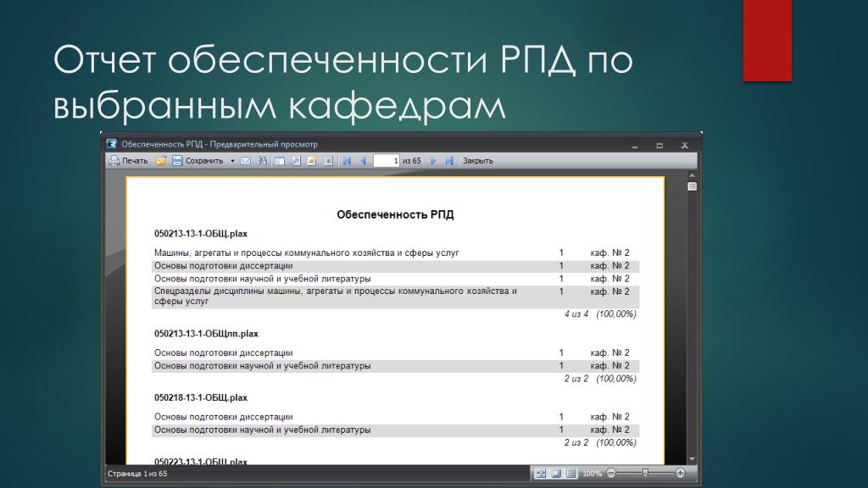868x488 pixels.
Task: Click the watermark page icon in toolbar
Action: pyautogui.click(x=328, y=161)
